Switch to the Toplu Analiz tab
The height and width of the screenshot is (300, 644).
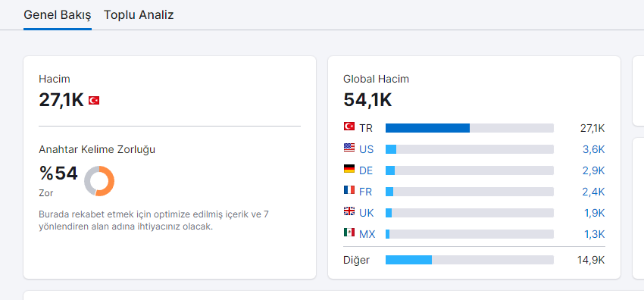click(x=139, y=15)
